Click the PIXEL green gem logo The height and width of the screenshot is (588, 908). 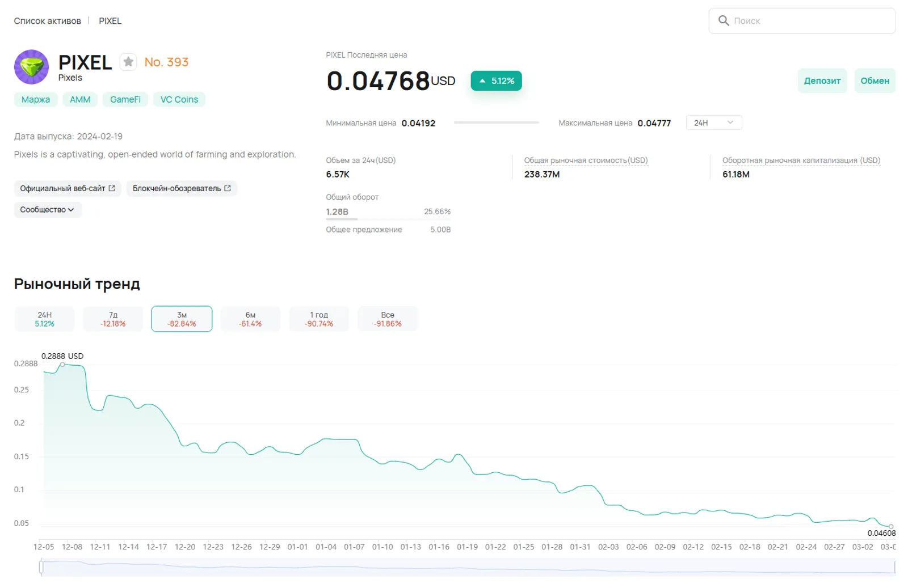[31, 67]
